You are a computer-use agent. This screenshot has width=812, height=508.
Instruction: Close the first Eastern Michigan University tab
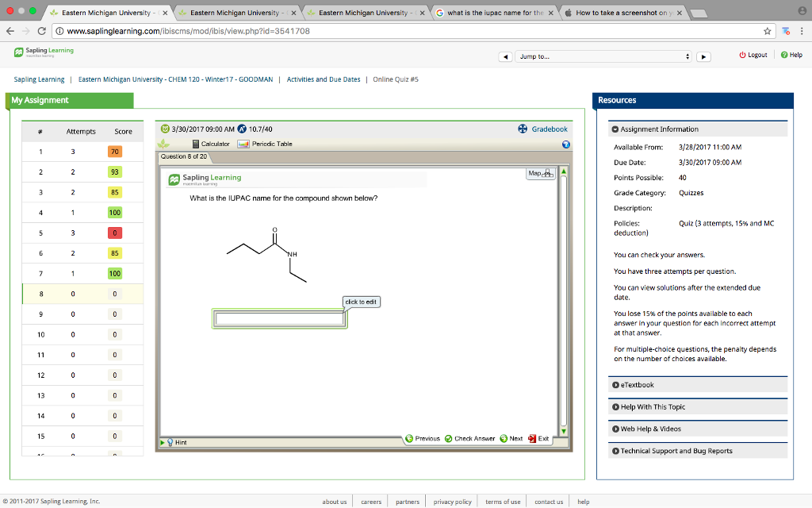point(165,13)
